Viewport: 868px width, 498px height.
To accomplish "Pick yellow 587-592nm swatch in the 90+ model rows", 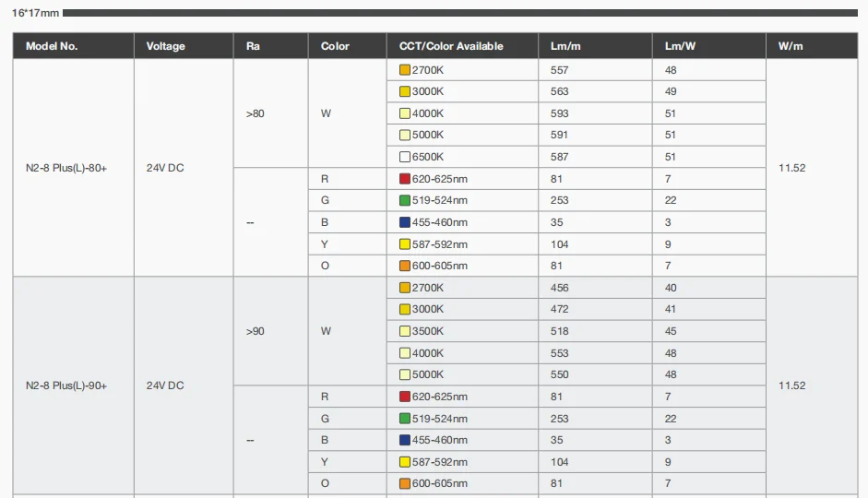I will [405, 462].
